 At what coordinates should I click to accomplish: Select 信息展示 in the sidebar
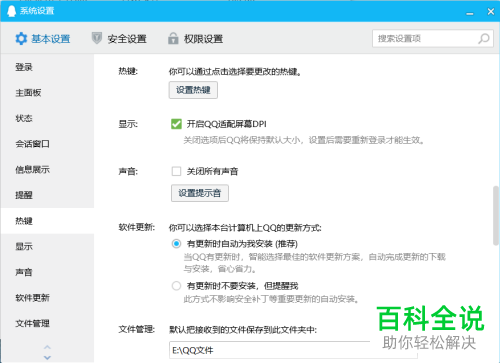[47, 170]
